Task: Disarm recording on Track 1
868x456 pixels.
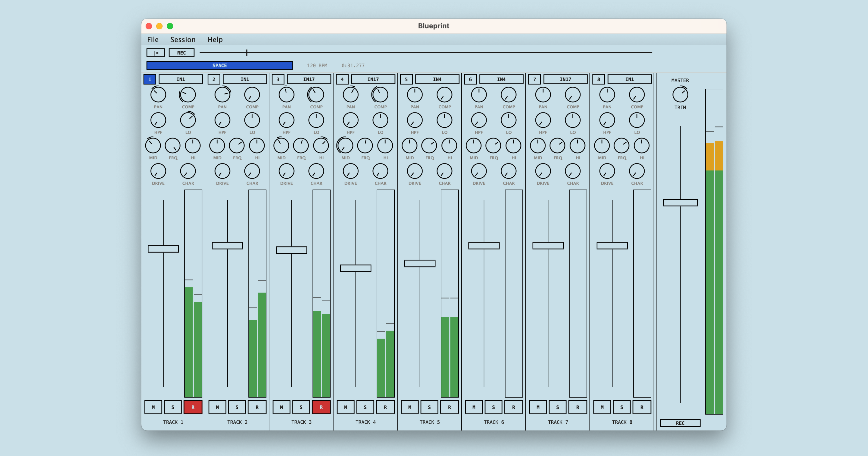Action: click(x=193, y=407)
